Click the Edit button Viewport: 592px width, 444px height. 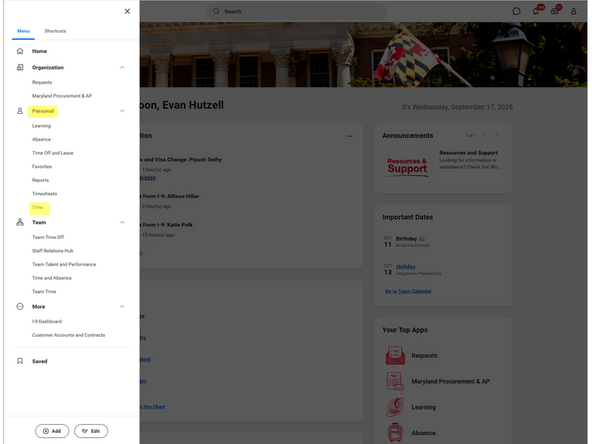point(91,431)
